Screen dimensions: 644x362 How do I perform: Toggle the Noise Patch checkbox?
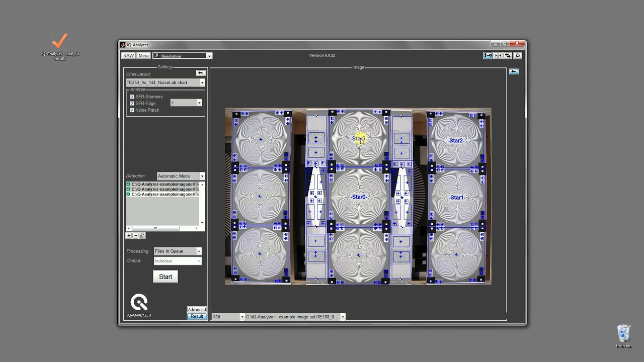(132, 110)
